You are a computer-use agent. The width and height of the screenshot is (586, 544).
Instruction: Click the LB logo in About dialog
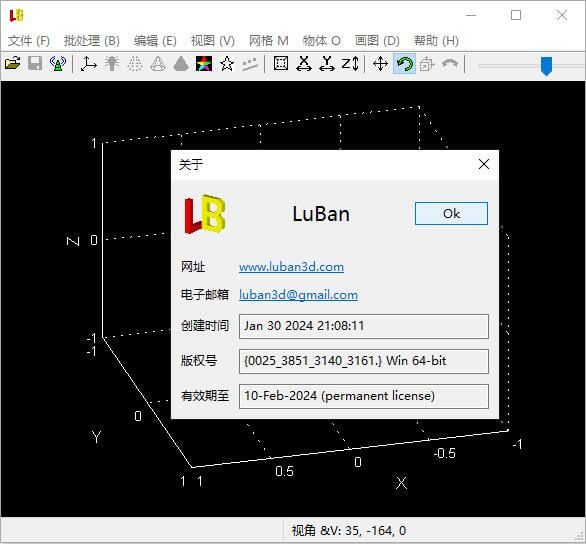[x=205, y=214]
